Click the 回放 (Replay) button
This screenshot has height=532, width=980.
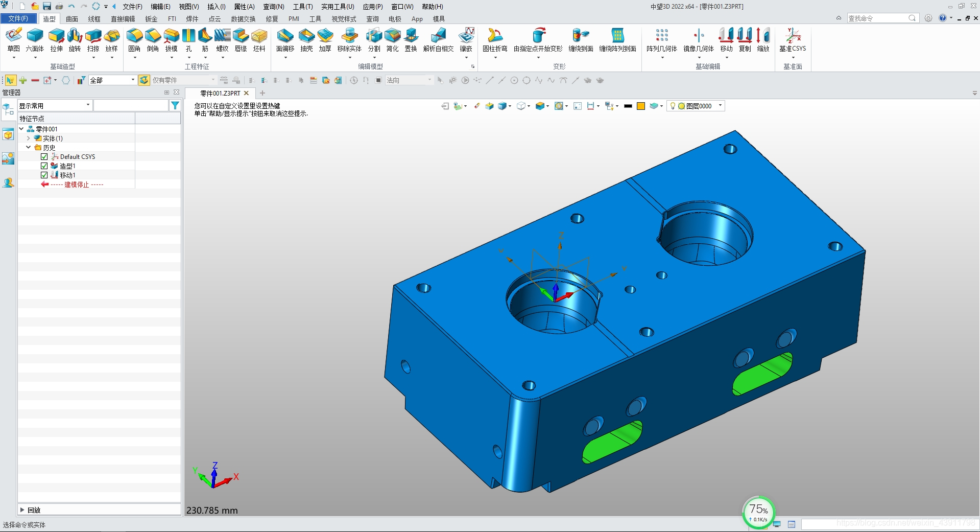32,510
